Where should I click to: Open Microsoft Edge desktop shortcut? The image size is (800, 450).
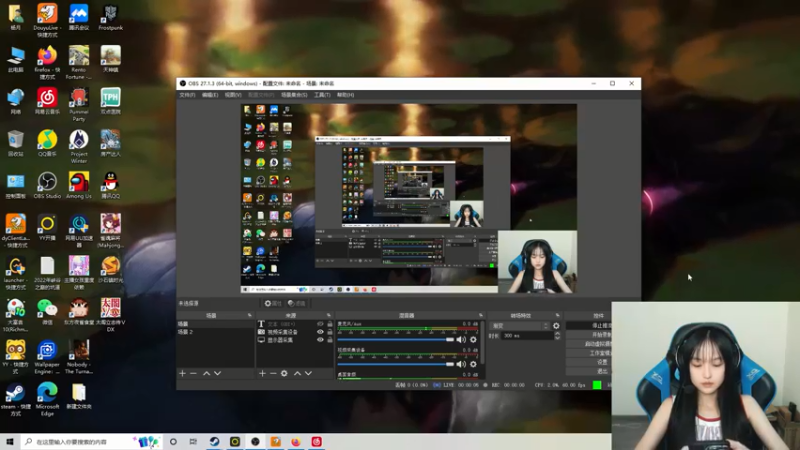coord(47,399)
